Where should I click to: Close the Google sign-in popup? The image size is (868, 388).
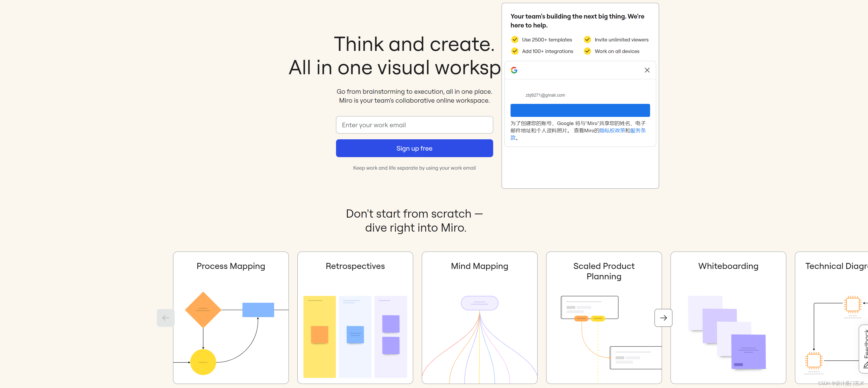coord(647,70)
